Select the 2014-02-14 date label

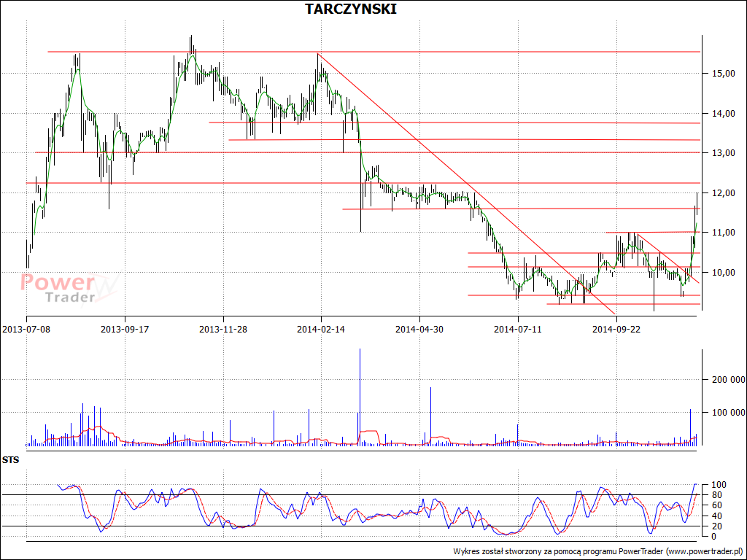point(322,329)
